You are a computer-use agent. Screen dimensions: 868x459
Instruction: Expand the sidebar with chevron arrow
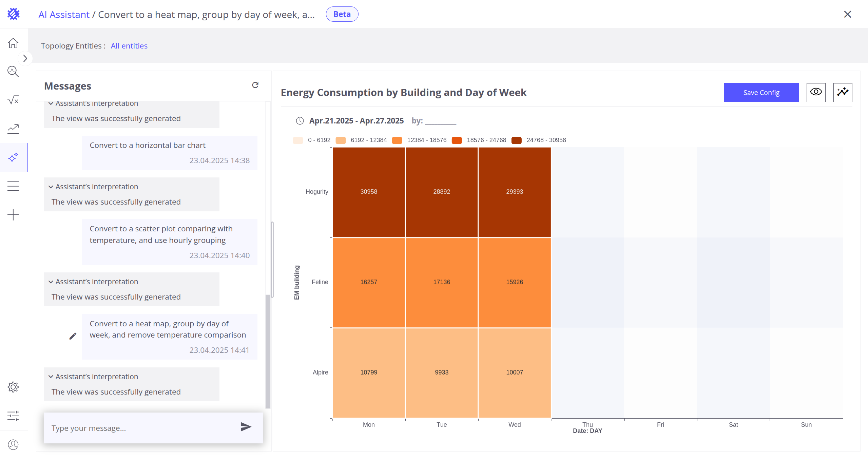click(25, 58)
